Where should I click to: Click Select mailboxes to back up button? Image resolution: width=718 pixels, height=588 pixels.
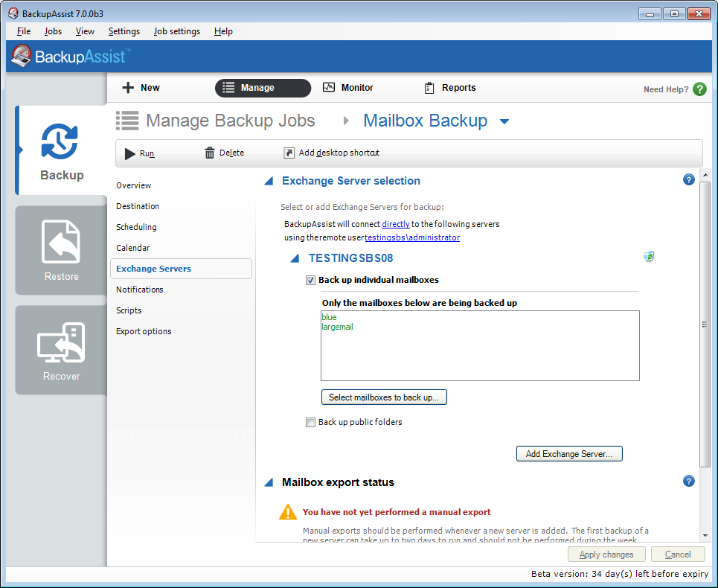(384, 397)
